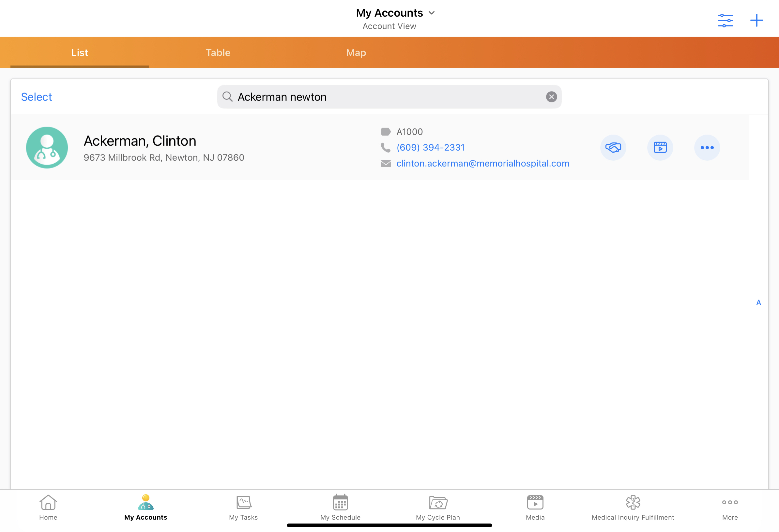Open My Tasks from bottom bar
This screenshot has width=779, height=532.
(243, 507)
